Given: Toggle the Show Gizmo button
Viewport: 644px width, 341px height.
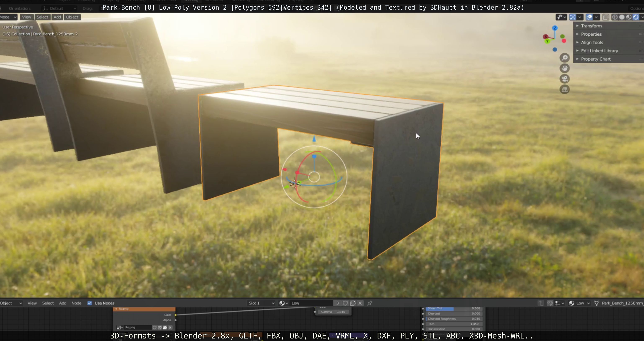Looking at the screenshot, I should point(572,17).
